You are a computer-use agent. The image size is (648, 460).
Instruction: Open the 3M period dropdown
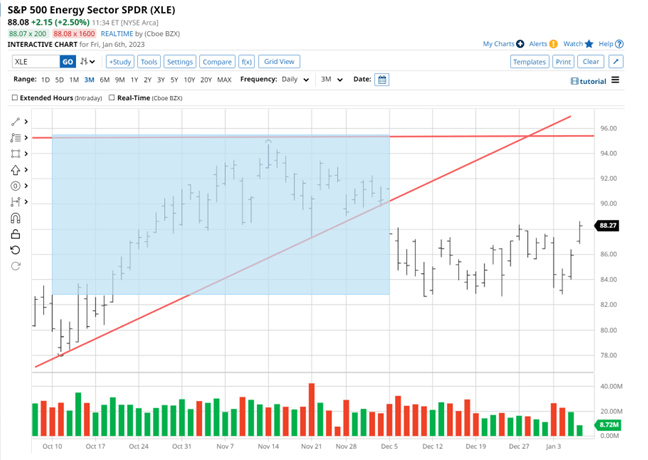click(331, 79)
